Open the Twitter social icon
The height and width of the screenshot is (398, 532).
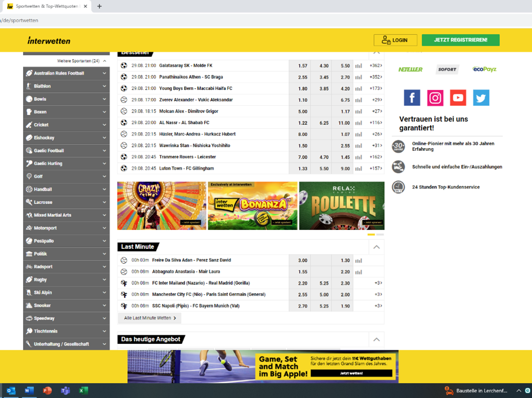click(481, 98)
